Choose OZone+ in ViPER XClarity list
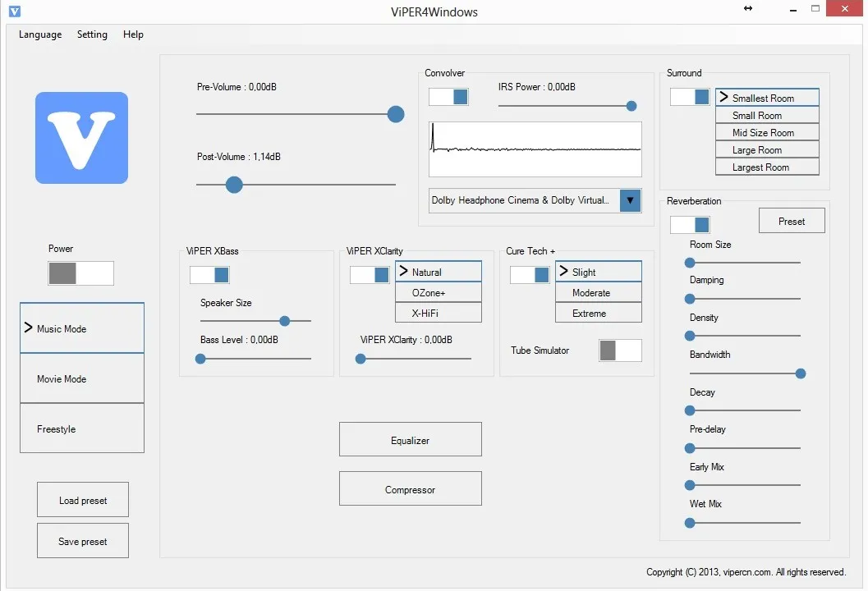Image resolution: width=868 pixels, height=591 pixels. tap(438, 293)
